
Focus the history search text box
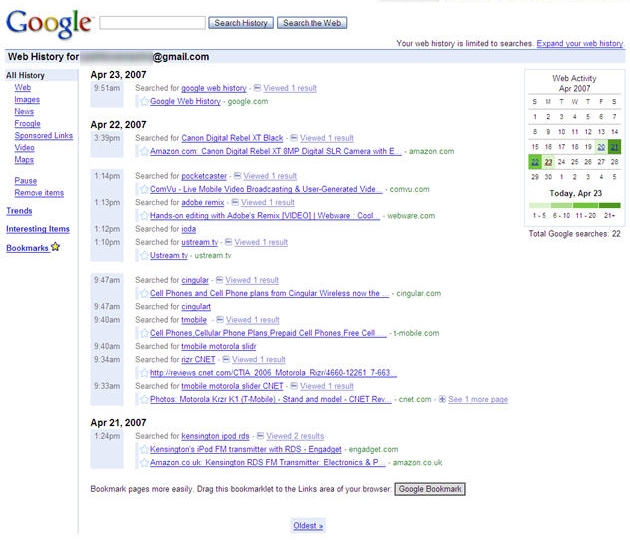click(152, 22)
